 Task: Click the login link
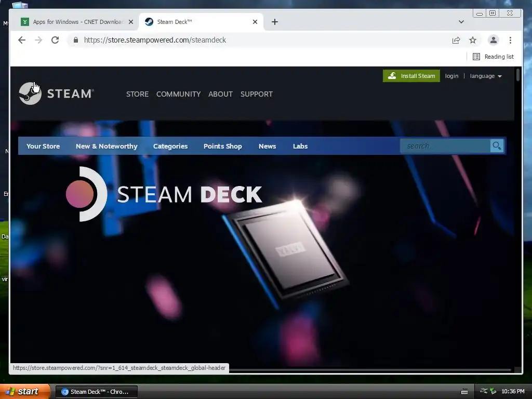(451, 76)
